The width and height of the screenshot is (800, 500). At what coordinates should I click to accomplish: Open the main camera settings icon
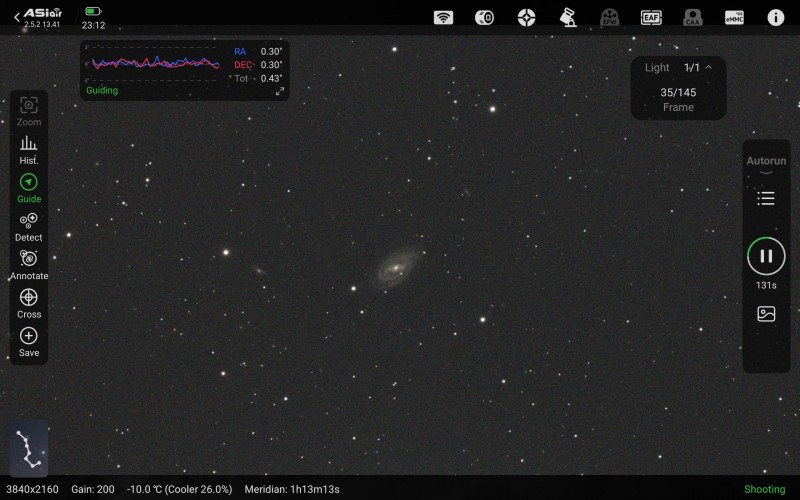[x=484, y=18]
